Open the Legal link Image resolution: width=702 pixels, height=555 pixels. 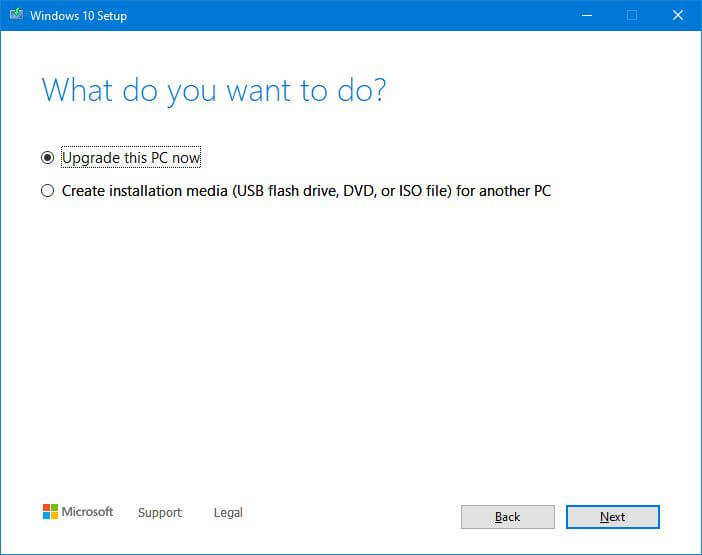tap(228, 512)
